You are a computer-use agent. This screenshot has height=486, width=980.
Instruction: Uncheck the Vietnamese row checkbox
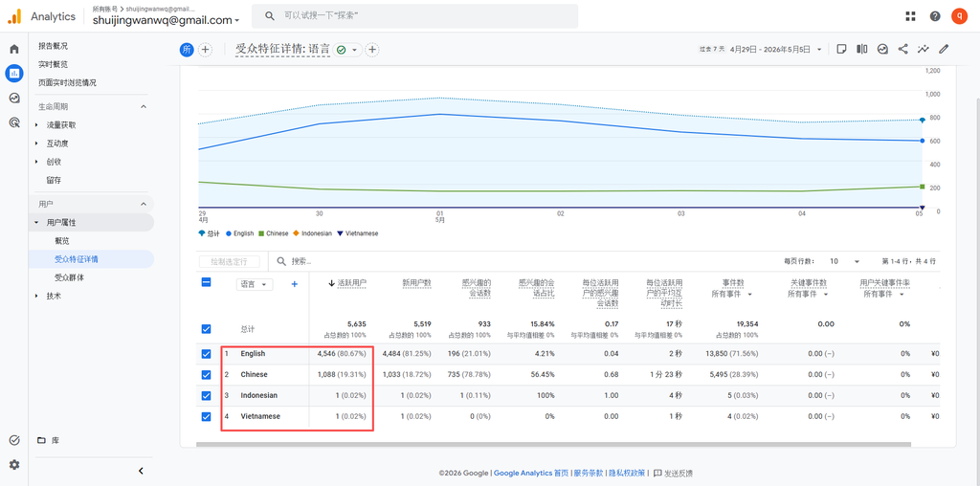click(x=207, y=417)
